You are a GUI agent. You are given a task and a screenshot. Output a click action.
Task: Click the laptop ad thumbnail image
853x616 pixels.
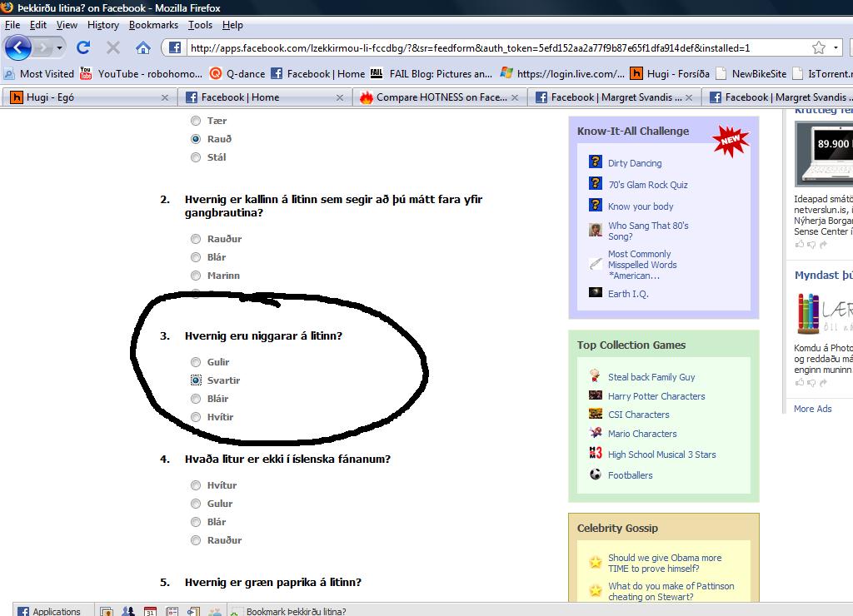(824, 154)
